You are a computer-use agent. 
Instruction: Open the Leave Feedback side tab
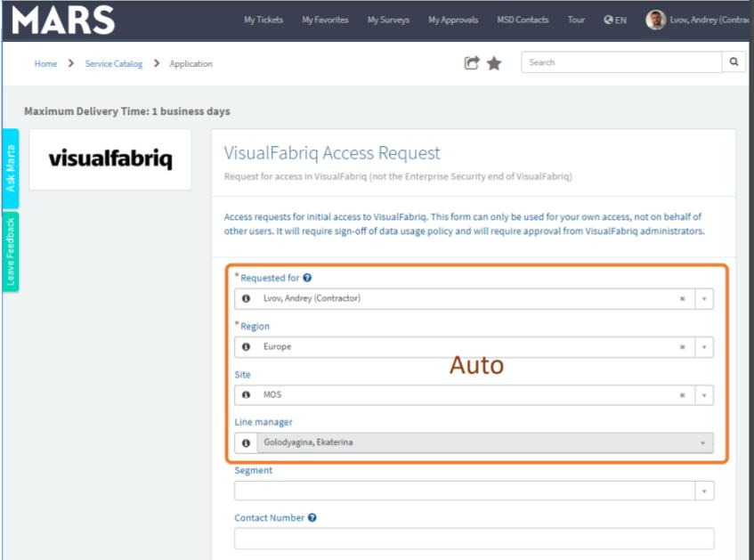click(11, 252)
